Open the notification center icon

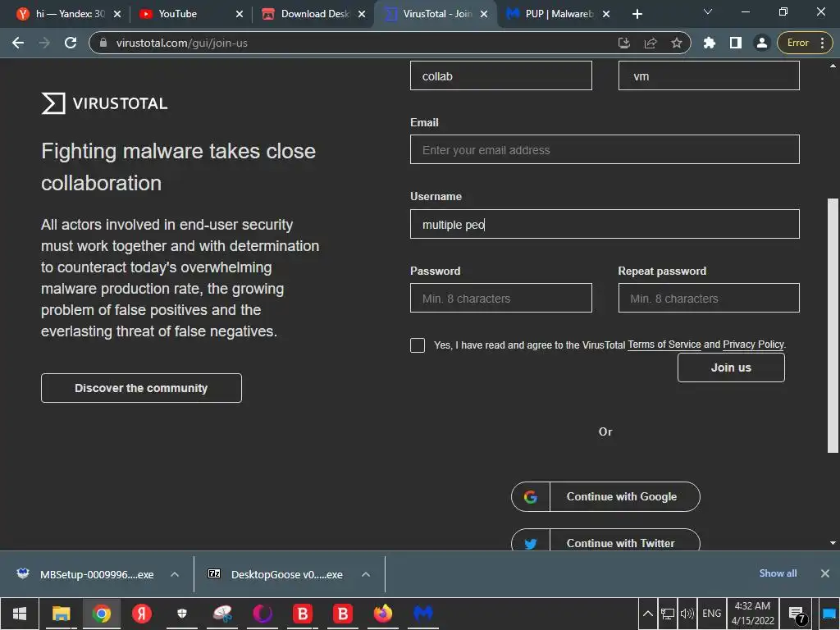797,614
